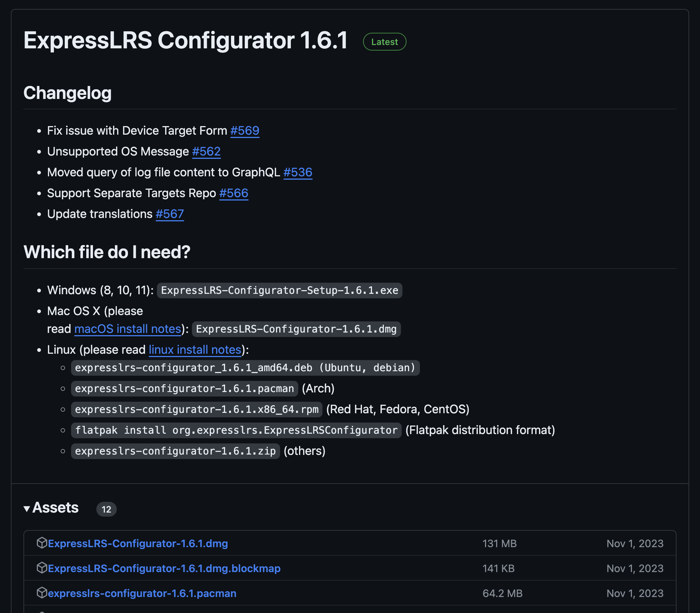Image resolution: width=700 pixels, height=613 pixels.
Task: Open the macOS install notes link
Action: [x=128, y=329]
